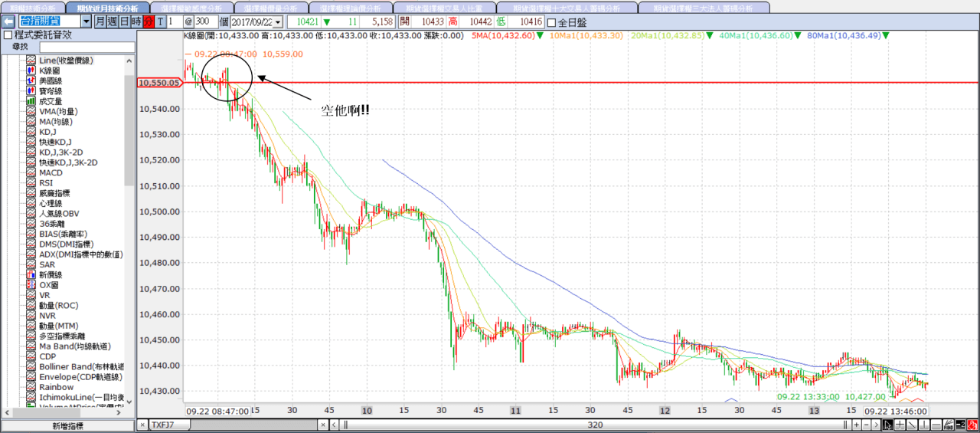Select the K線圖 candlestick chart icon
The width and height of the screenshot is (980, 433).
[31, 71]
